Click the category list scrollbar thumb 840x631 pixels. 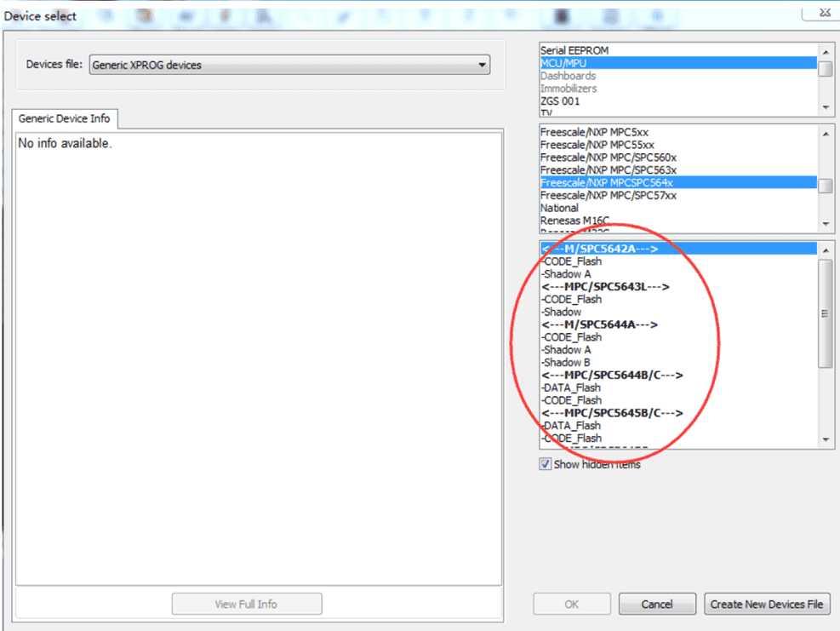[x=826, y=69]
